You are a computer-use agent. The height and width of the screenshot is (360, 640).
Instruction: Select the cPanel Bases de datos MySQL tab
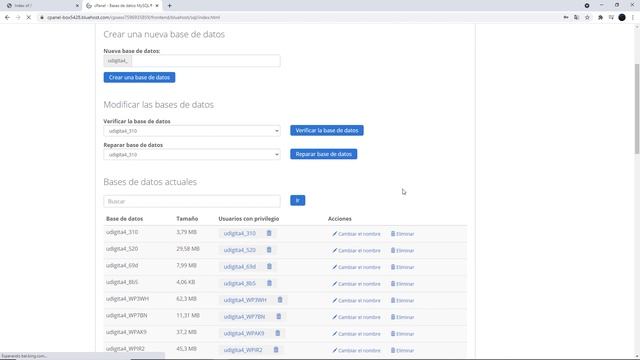[x=122, y=6]
